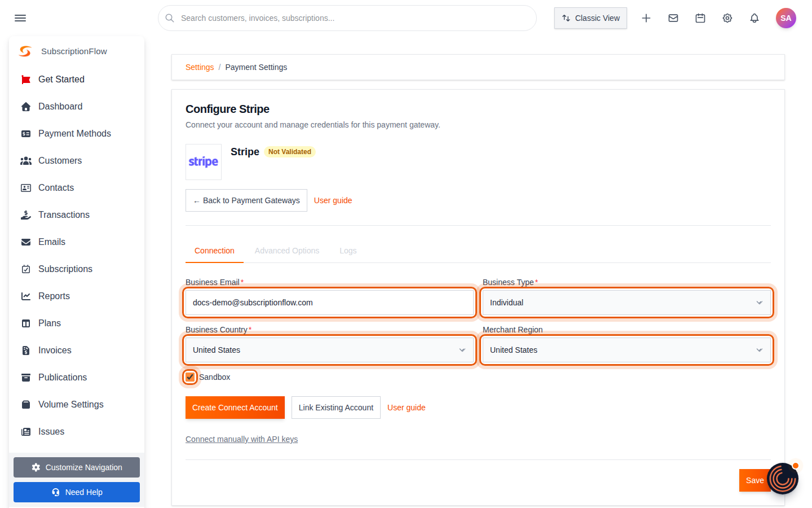812x508 pixels.
Task: Click the Link Existing Account button
Action: (x=336, y=408)
